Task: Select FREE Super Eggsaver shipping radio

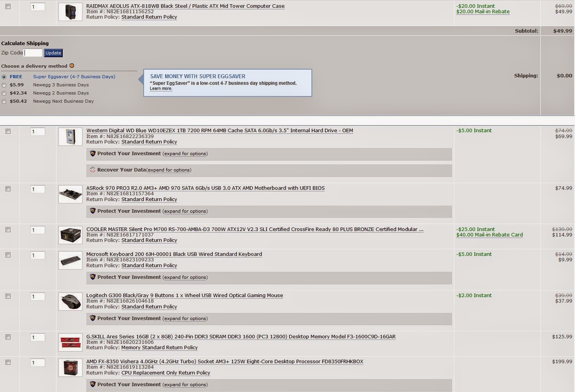Action: (x=4, y=77)
